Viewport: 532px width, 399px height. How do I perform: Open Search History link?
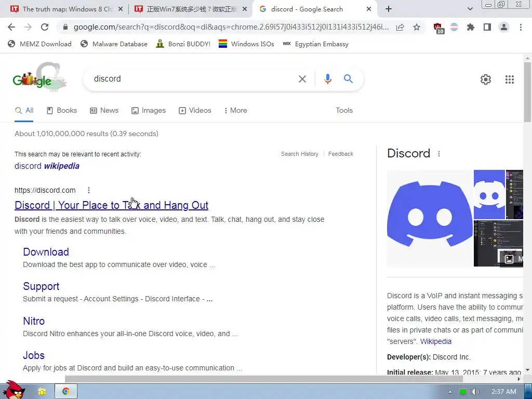(x=300, y=154)
